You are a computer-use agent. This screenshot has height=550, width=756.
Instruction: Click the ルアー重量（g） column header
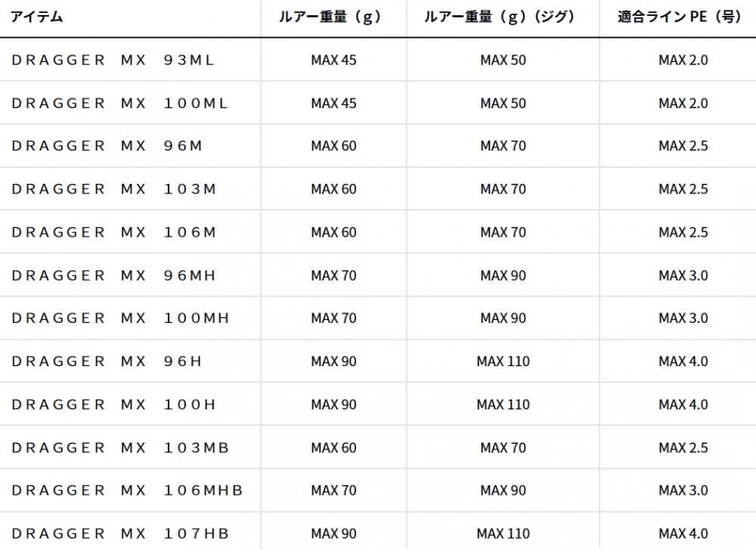tap(333, 17)
